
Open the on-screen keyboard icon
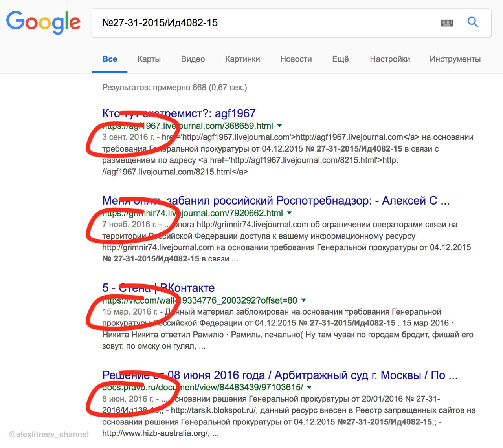tap(447, 23)
